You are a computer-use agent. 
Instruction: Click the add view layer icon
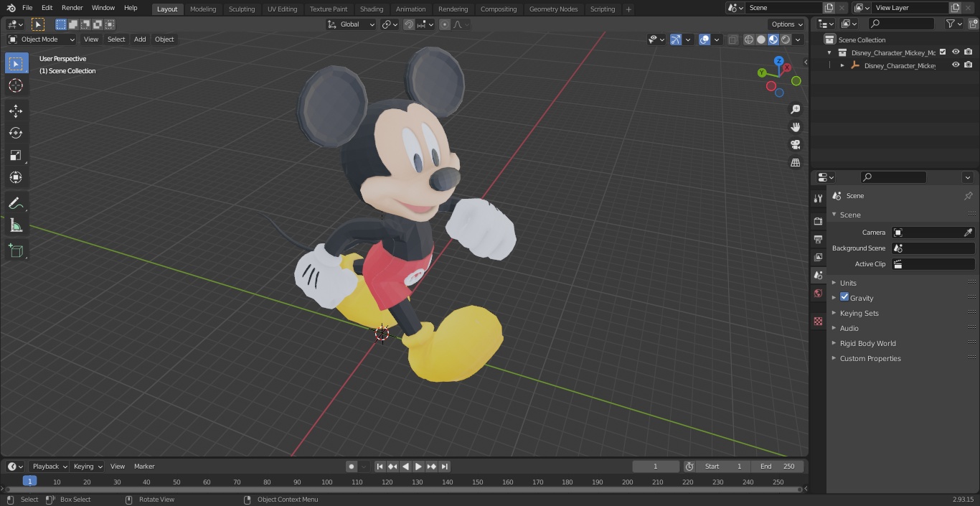point(955,8)
